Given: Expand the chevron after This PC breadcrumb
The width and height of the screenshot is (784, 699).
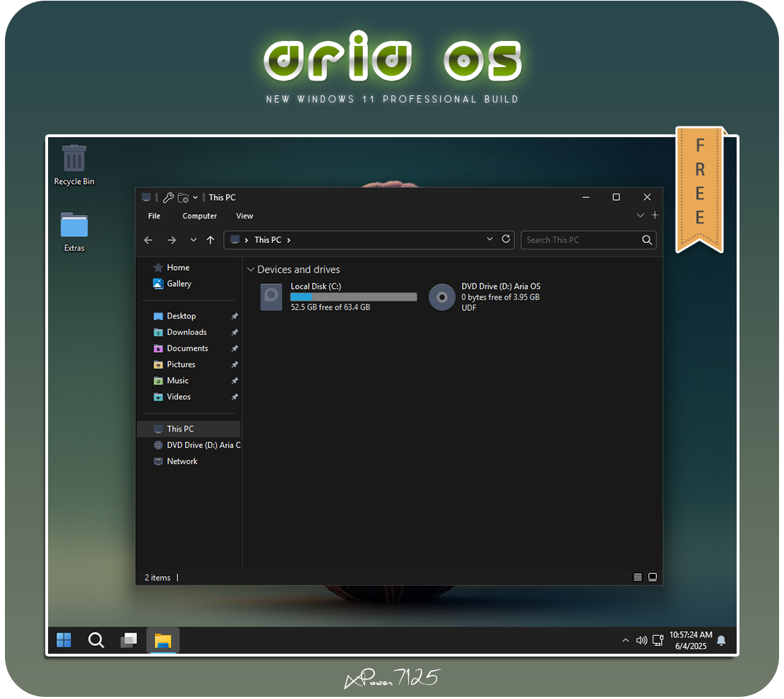Looking at the screenshot, I should click(x=288, y=240).
